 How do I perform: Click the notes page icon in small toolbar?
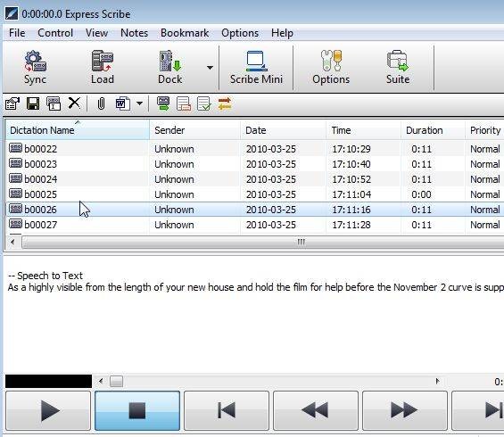tap(184, 103)
